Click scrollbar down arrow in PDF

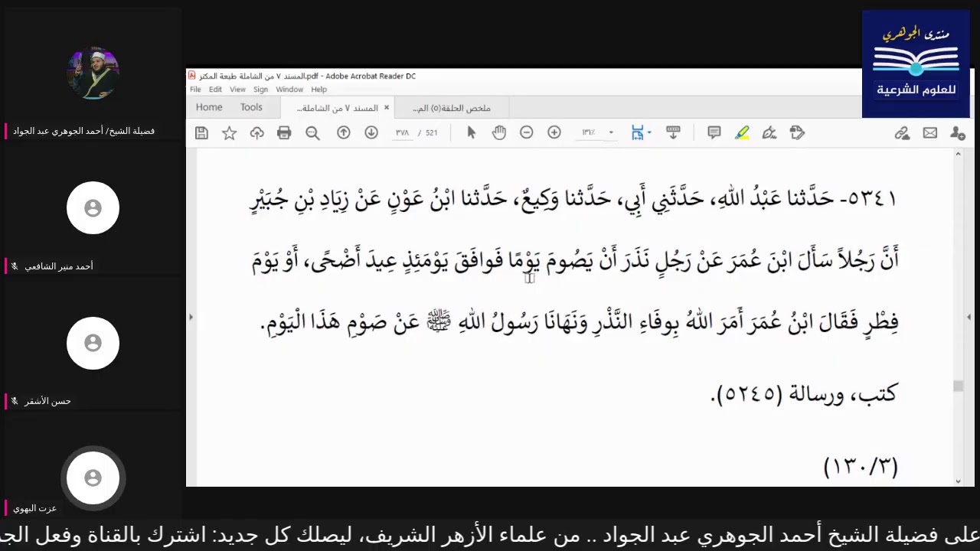coord(958,481)
